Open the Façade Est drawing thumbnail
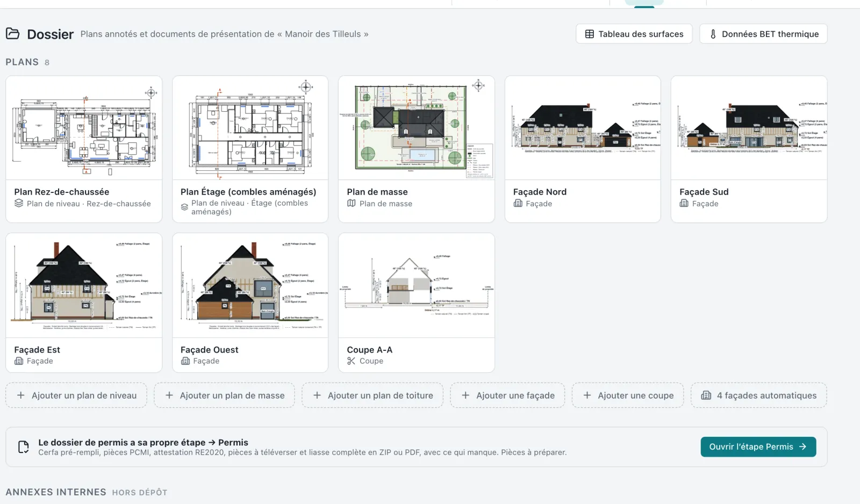 84,285
